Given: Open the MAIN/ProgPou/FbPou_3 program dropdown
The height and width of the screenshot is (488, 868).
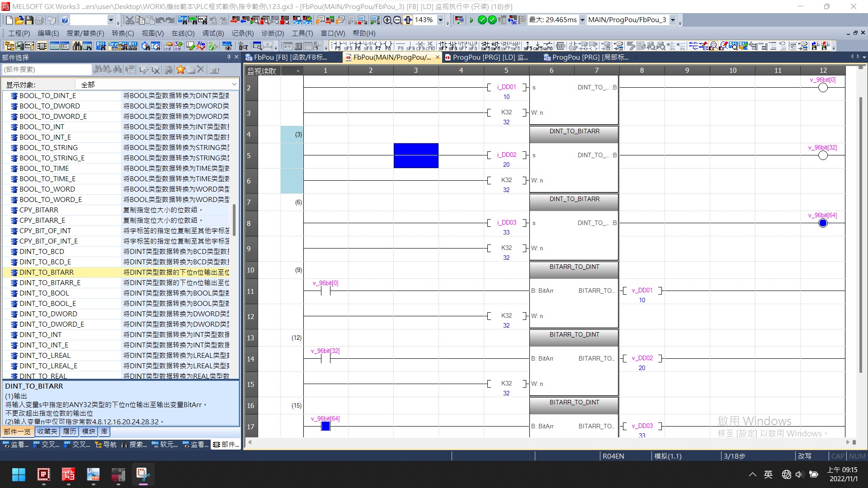Looking at the screenshot, I should click(x=673, y=20).
